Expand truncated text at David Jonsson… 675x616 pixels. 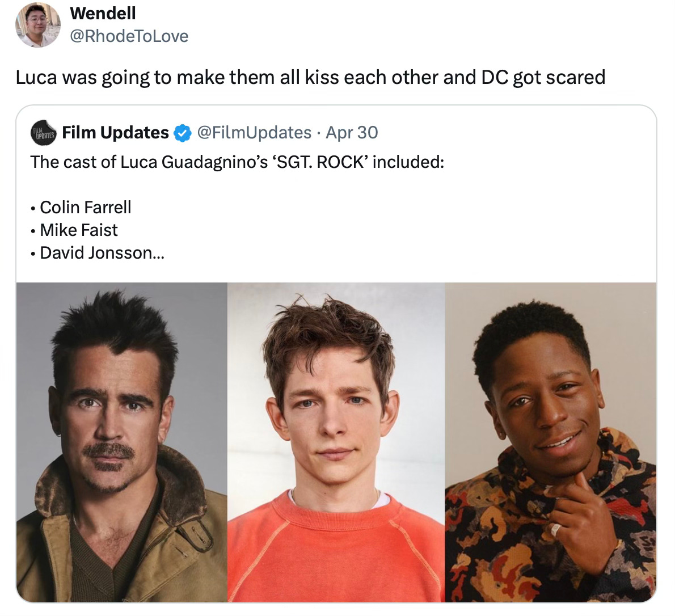(x=98, y=252)
